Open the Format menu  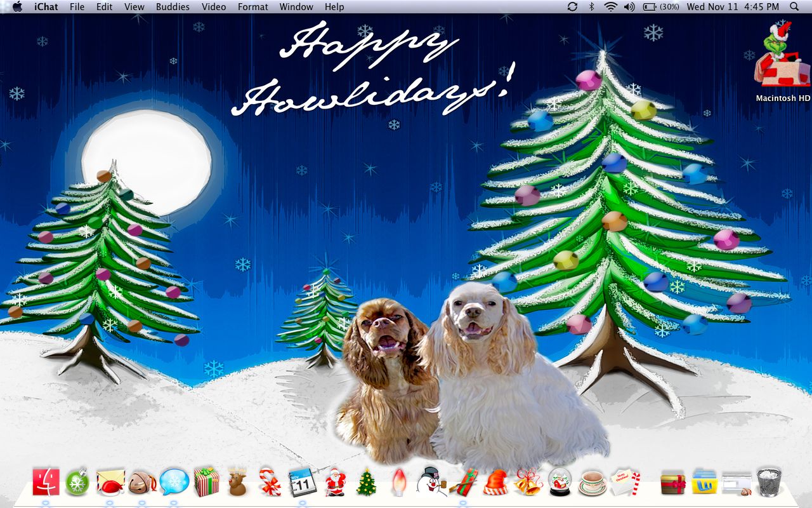(x=252, y=7)
